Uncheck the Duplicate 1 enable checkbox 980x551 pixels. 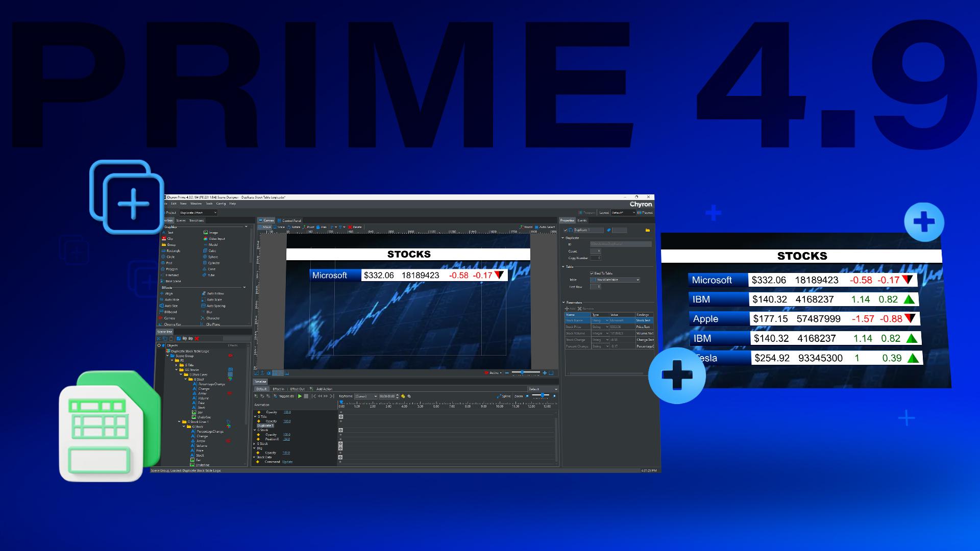click(x=566, y=230)
